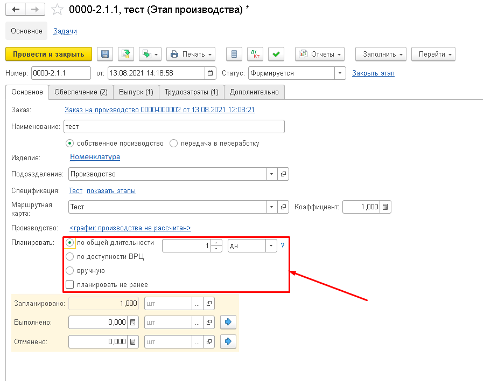This screenshot has height=381, width=483.
Task: Click Провести и закрыть button
Action: (x=49, y=54)
